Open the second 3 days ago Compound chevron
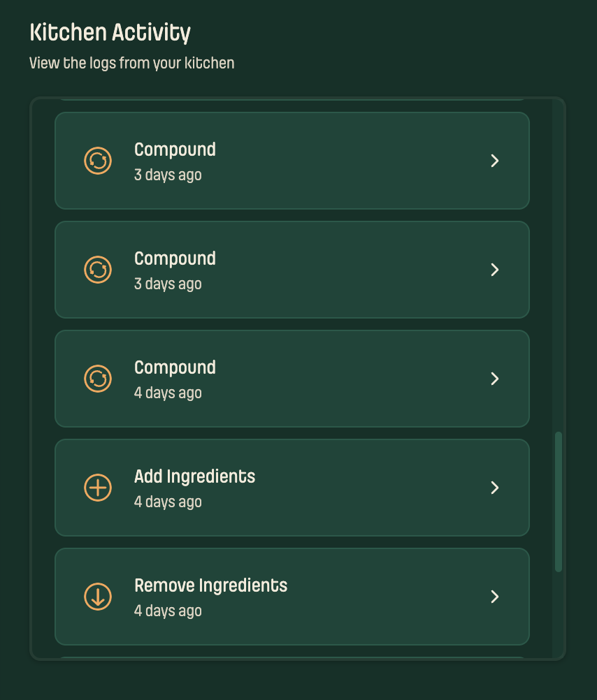The width and height of the screenshot is (597, 700). [x=494, y=270]
